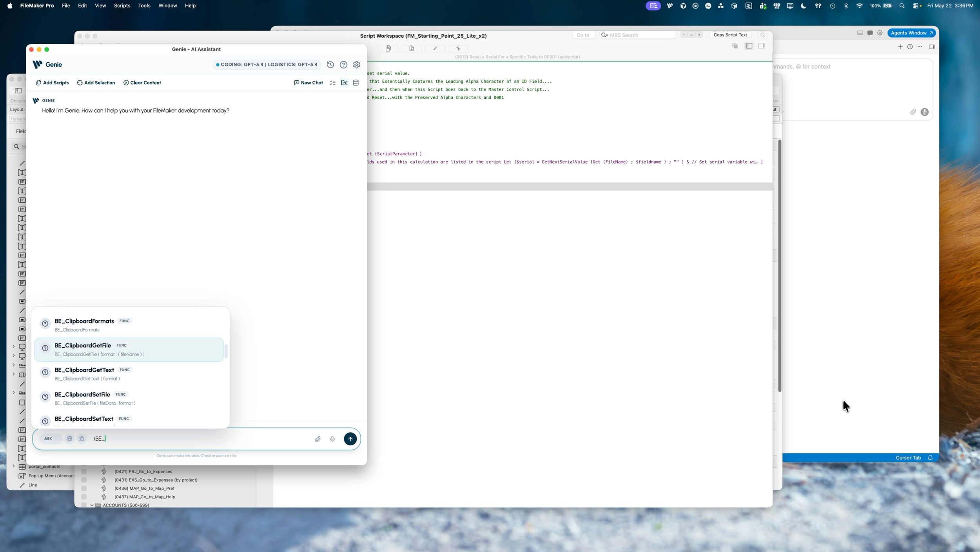Click Copy Script Text button
This screenshot has height=552, width=980.
tap(730, 35)
